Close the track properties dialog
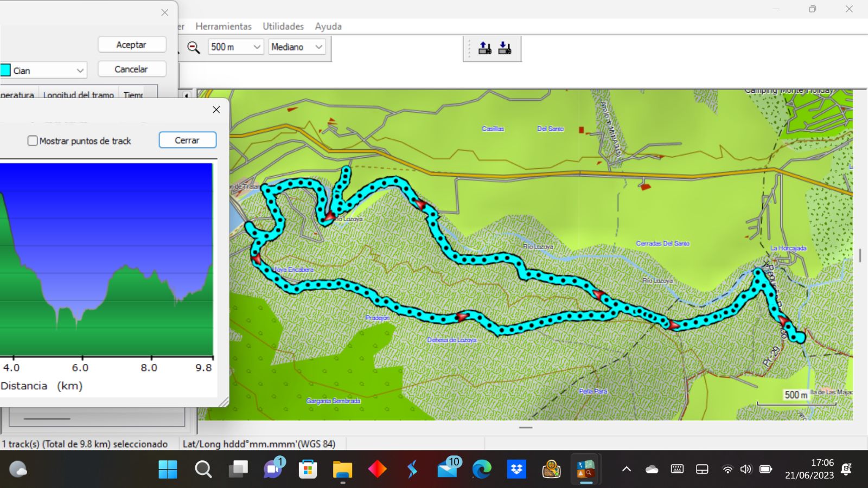The width and height of the screenshot is (868, 488). coord(165,12)
